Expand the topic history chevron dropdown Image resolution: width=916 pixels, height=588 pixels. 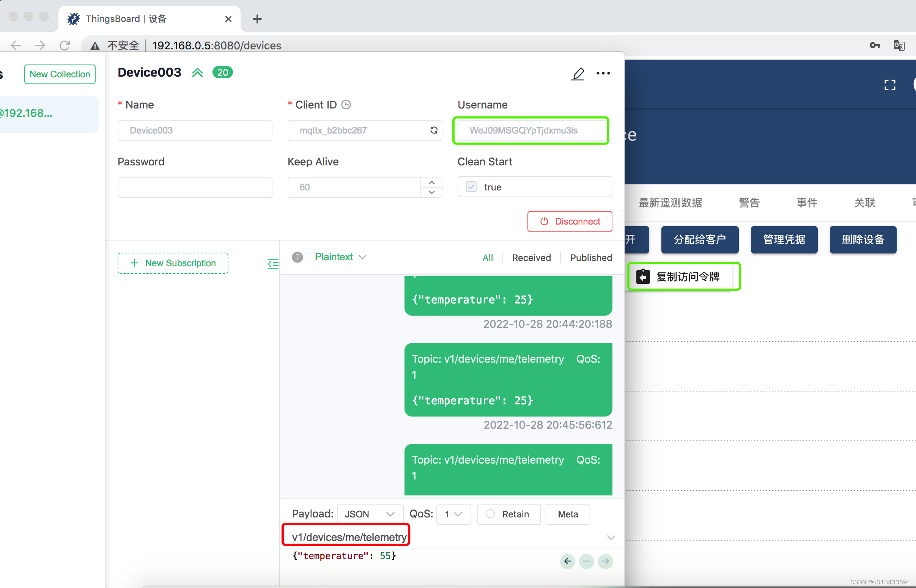[x=611, y=538]
